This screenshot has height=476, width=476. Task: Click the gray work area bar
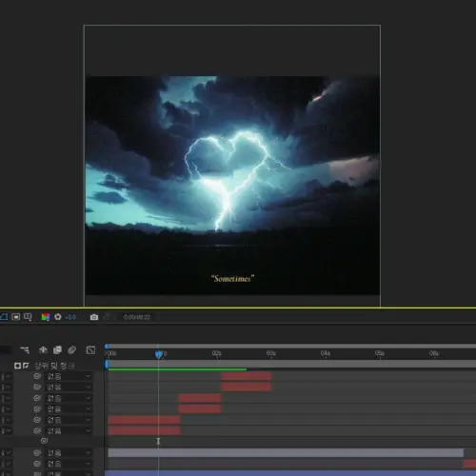292,364
